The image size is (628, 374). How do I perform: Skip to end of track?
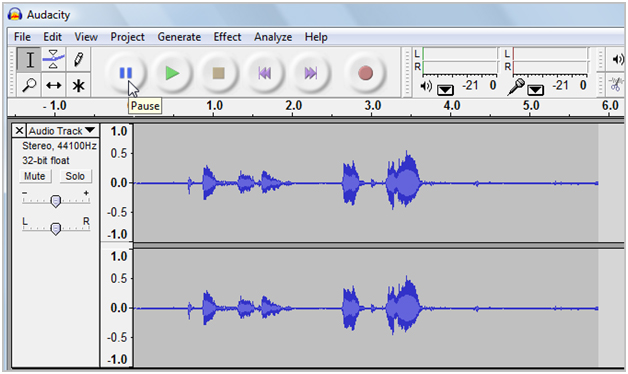click(310, 73)
